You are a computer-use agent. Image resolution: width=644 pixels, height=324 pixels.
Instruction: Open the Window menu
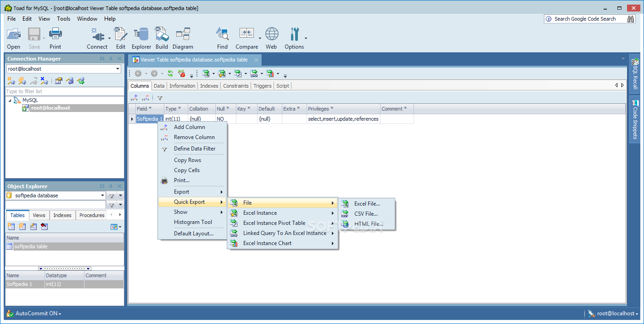pos(87,19)
